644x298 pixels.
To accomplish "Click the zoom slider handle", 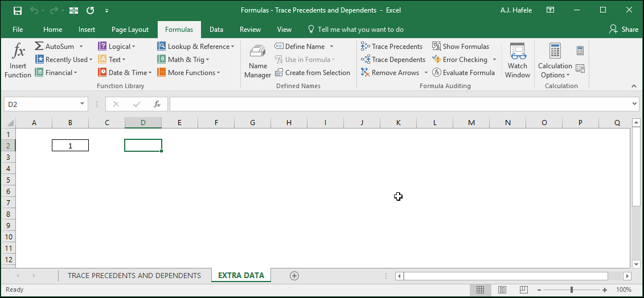I will (x=572, y=290).
